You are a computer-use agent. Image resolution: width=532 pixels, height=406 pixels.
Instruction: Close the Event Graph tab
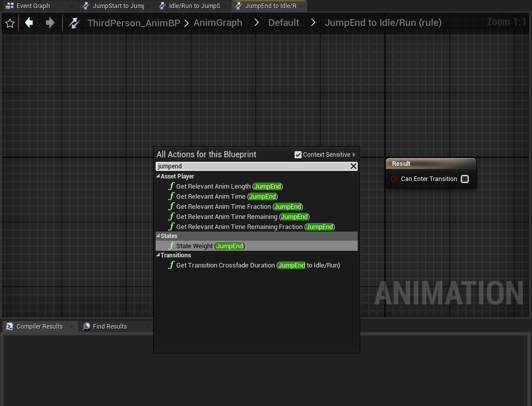pos(72,6)
